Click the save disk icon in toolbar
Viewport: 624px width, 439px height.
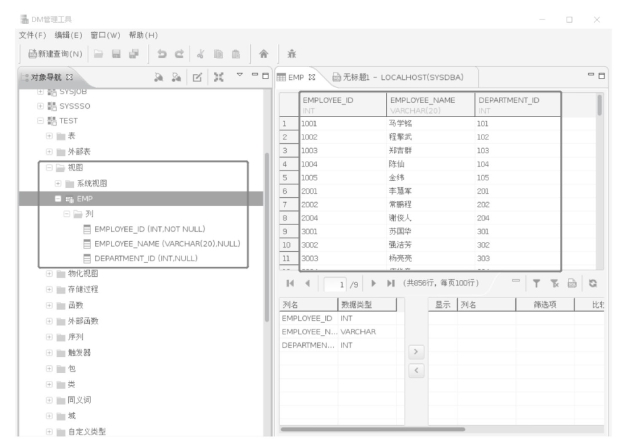point(116,54)
